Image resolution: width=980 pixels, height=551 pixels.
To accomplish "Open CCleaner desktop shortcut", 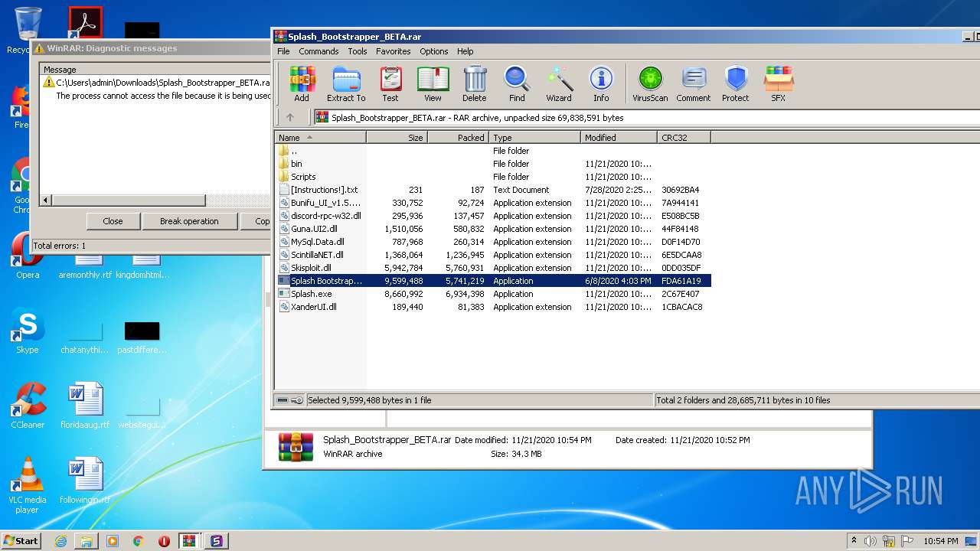I will [28, 406].
